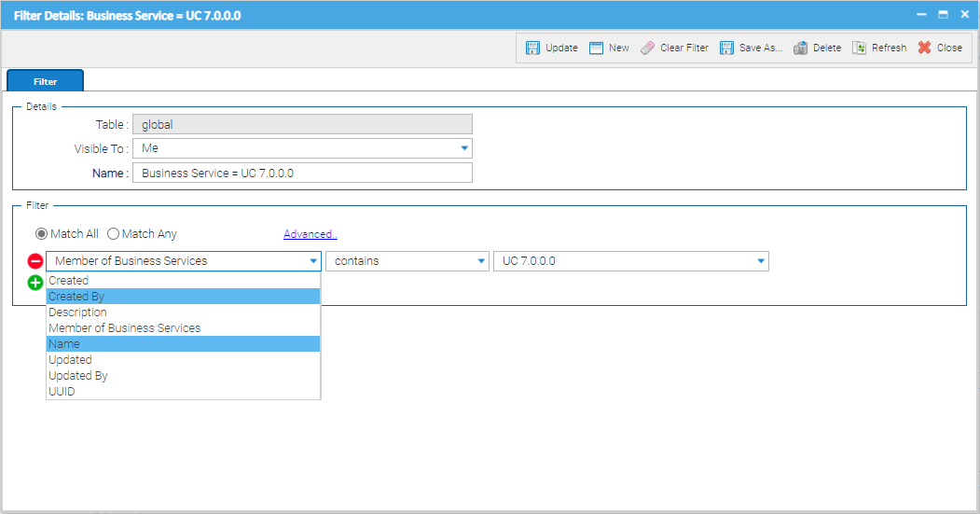This screenshot has height=514, width=980.
Task: Choose Created By from the field list
Action: 76,297
